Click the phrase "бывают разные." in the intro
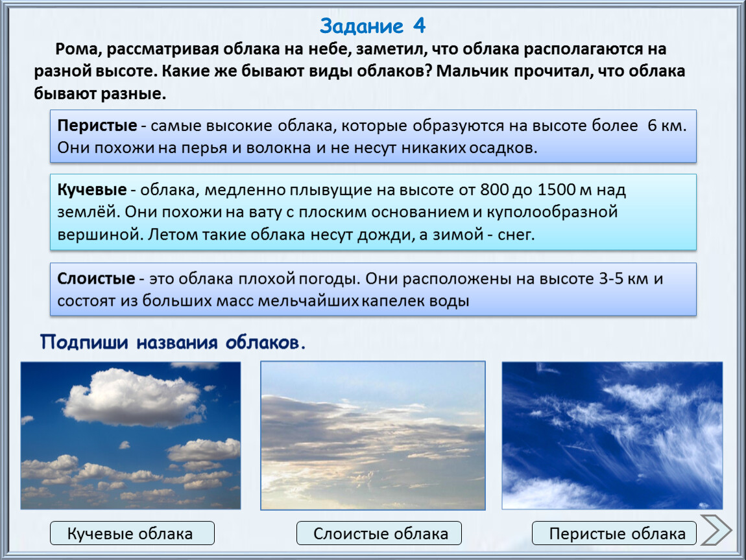The width and height of the screenshot is (746, 560). (x=101, y=94)
